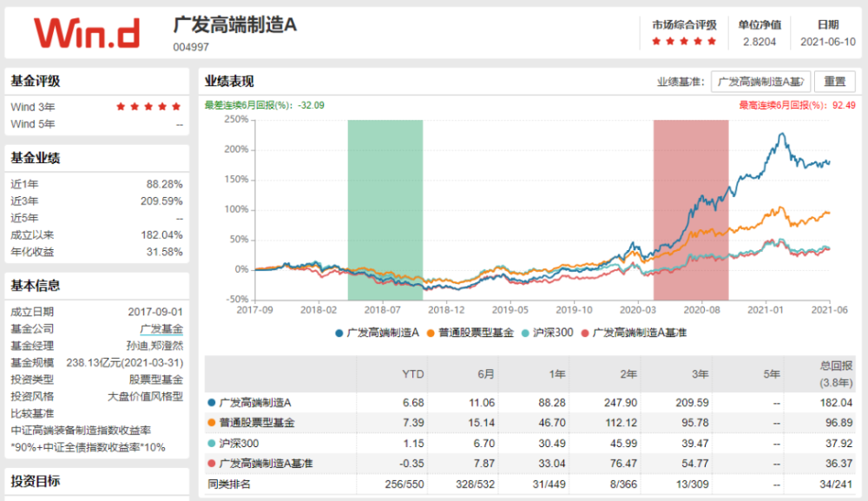Click the 单位净值 value 2.8204
This screenshot has height=501, width=868.
tap(759, 42)
